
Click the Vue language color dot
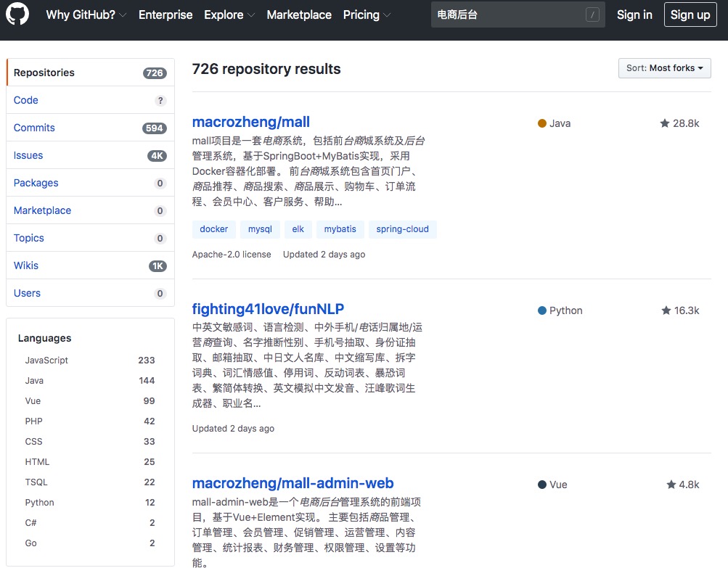tap(541, 485)
